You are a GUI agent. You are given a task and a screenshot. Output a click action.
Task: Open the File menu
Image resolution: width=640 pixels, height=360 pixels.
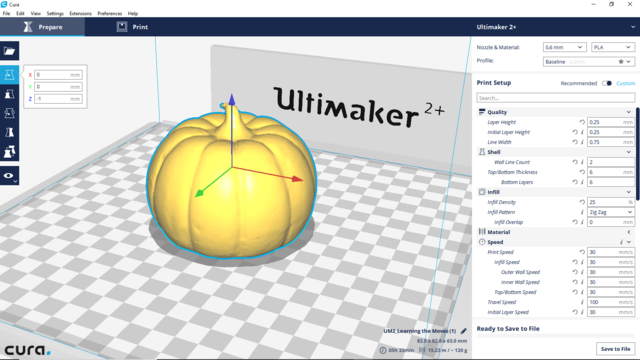(7, 13)
